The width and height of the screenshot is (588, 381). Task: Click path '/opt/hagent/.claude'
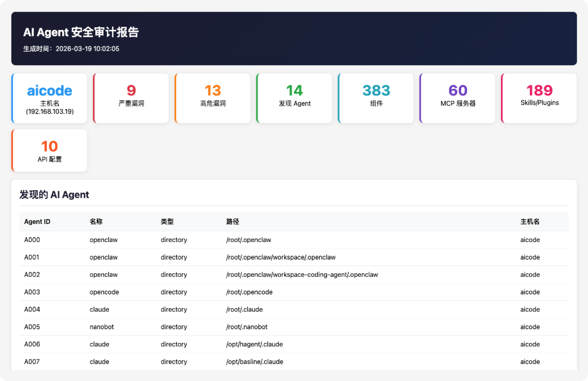click(x=255, y=344)
